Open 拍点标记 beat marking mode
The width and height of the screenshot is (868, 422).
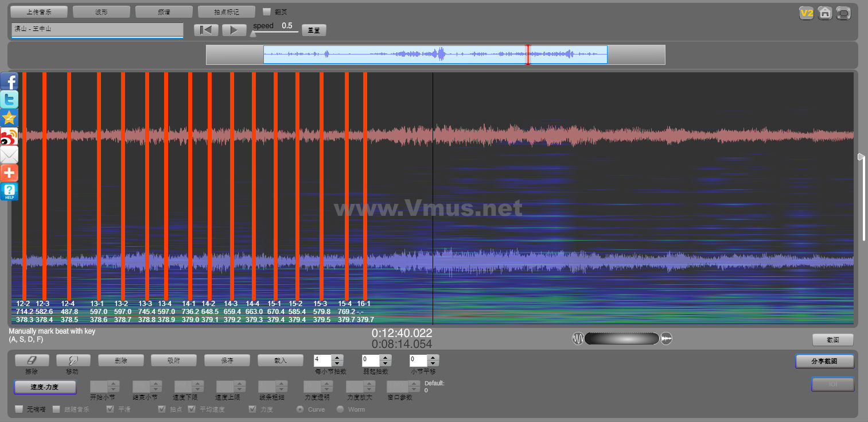coord(227,11)
